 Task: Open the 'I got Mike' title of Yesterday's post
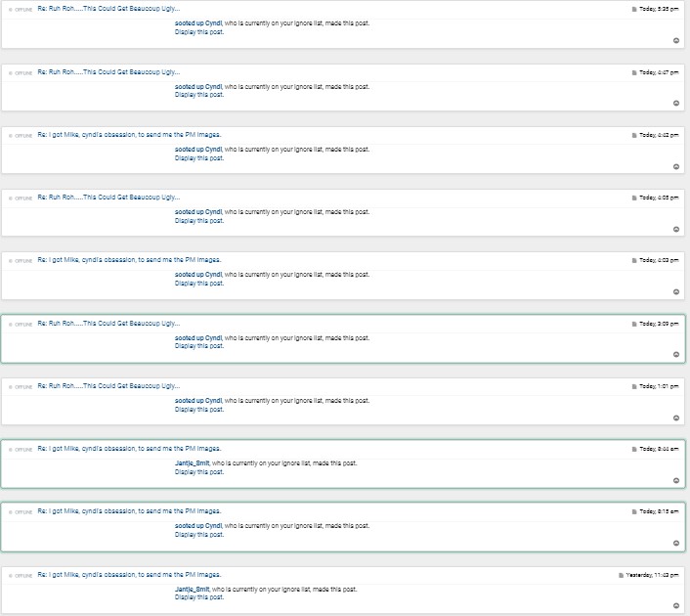129,575
